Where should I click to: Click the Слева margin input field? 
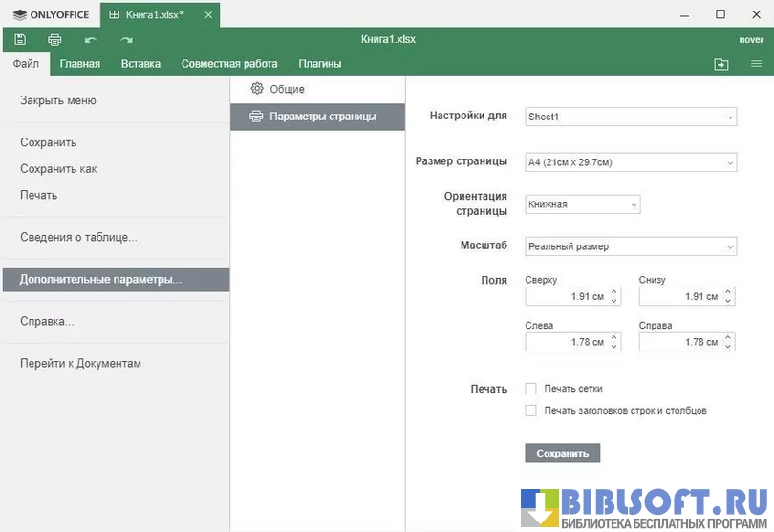click(566, 342)
